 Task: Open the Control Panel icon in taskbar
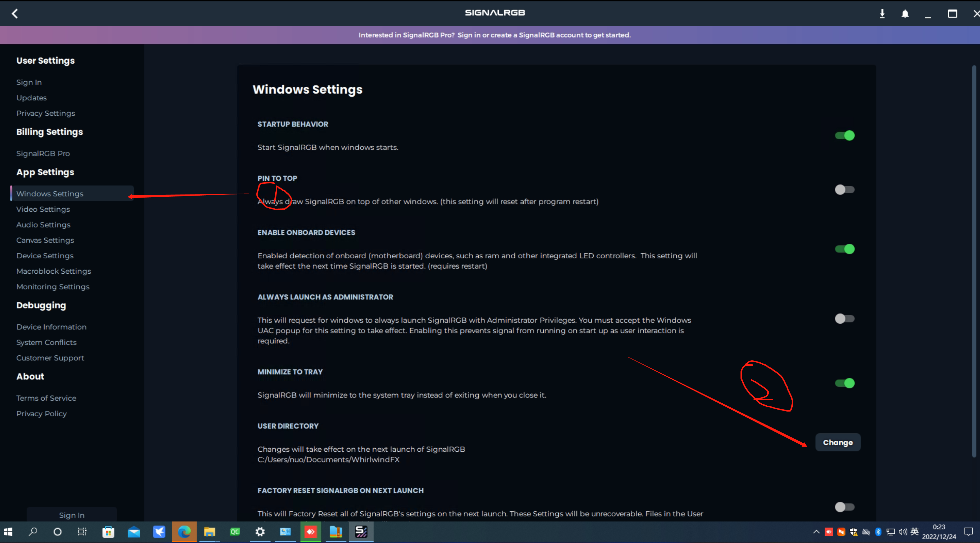click(x=285, y=532)
